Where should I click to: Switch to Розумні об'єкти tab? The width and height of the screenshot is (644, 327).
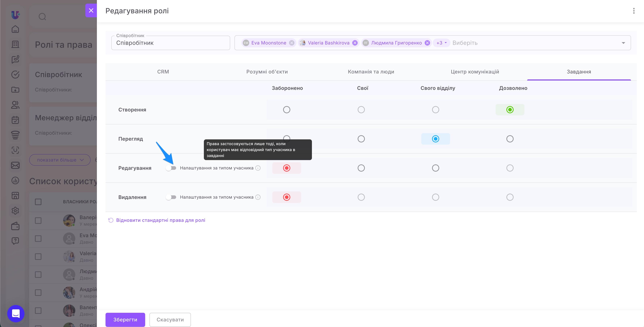tap(267, 72)
